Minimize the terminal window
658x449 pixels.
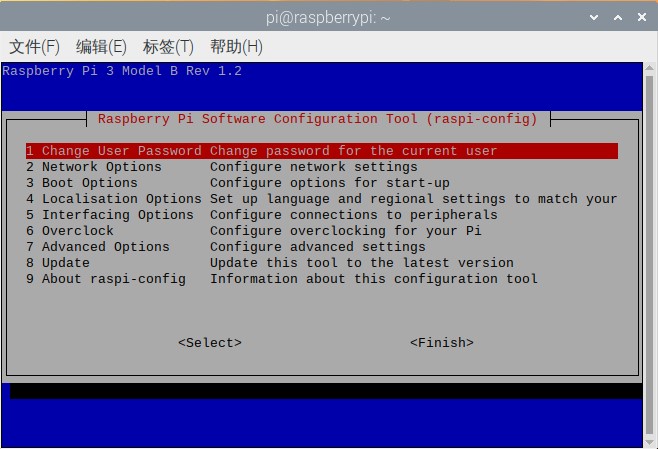594,17
